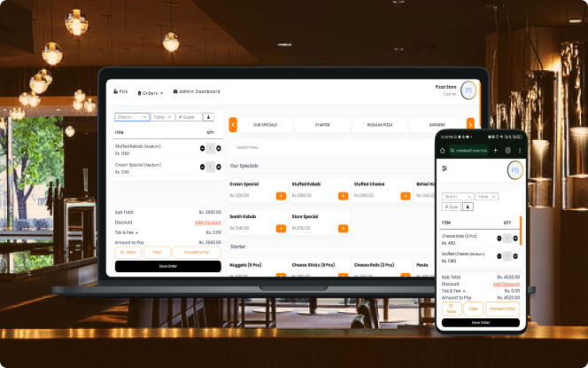Click customer icon button beside Guest field
The width and height of the screenshot is (588, 368).
point(209,117)
